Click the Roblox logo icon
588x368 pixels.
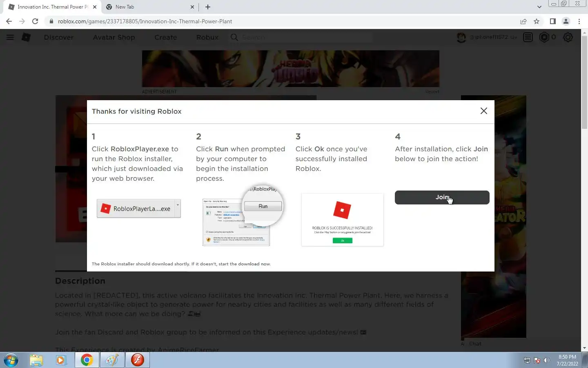[x=26, y=37]
